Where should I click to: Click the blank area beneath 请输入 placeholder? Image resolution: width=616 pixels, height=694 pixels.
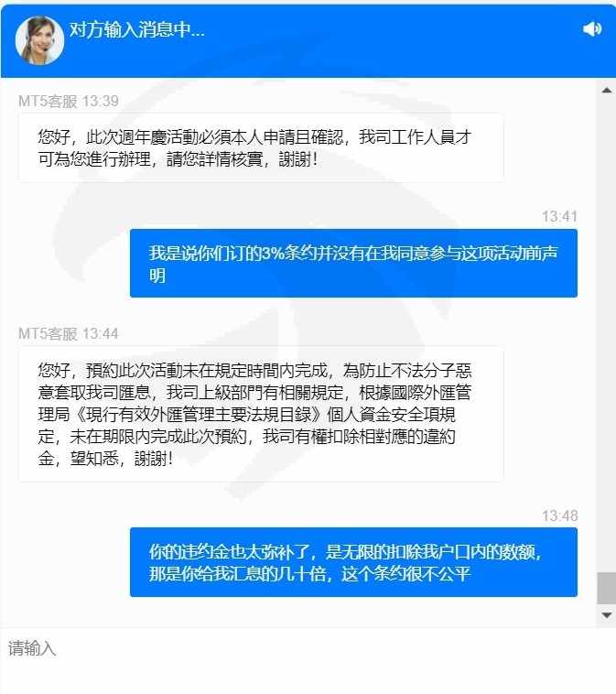click(x=308, y=678)
